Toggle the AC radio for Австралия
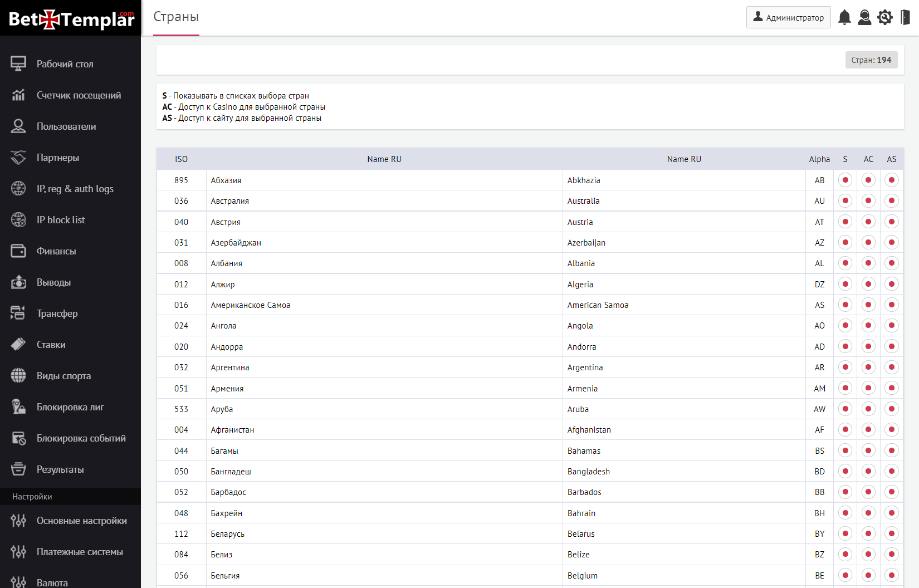This screenshot has width=919, height=588. [x=868, y=201]
